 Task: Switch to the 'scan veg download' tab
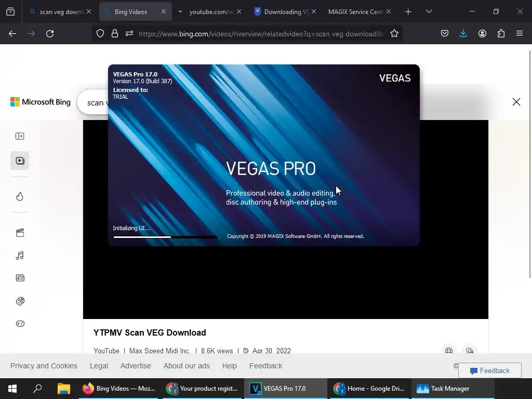(x=60, y=12)
